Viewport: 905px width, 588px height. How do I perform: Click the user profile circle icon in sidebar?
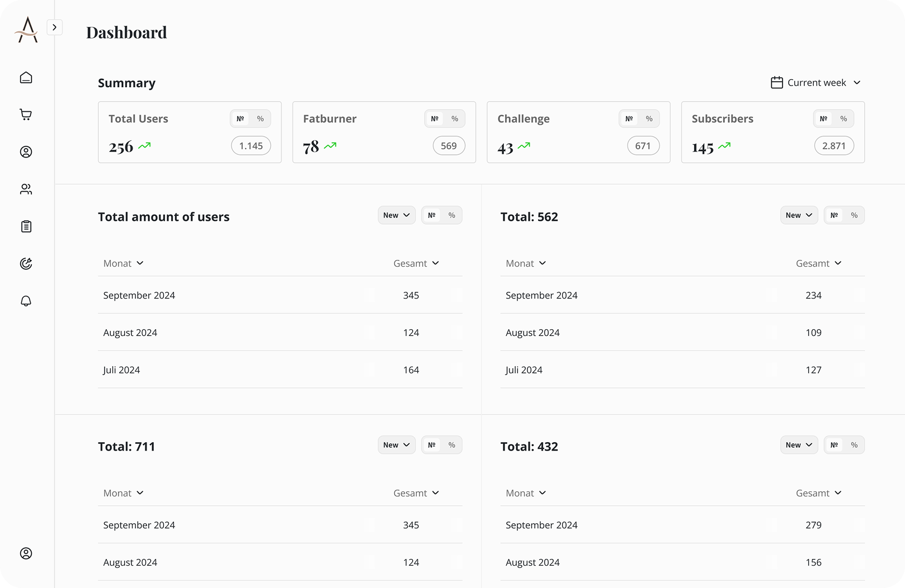tap(26, 152)
